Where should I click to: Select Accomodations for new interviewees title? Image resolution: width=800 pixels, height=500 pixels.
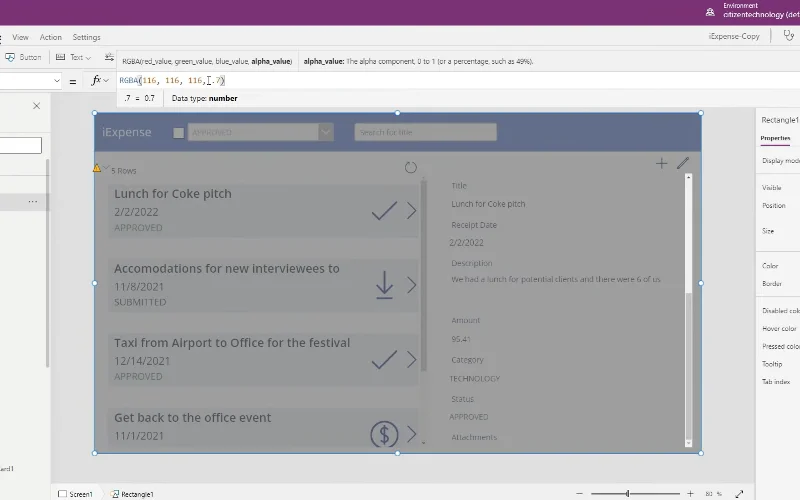click(x=227, y=268)
